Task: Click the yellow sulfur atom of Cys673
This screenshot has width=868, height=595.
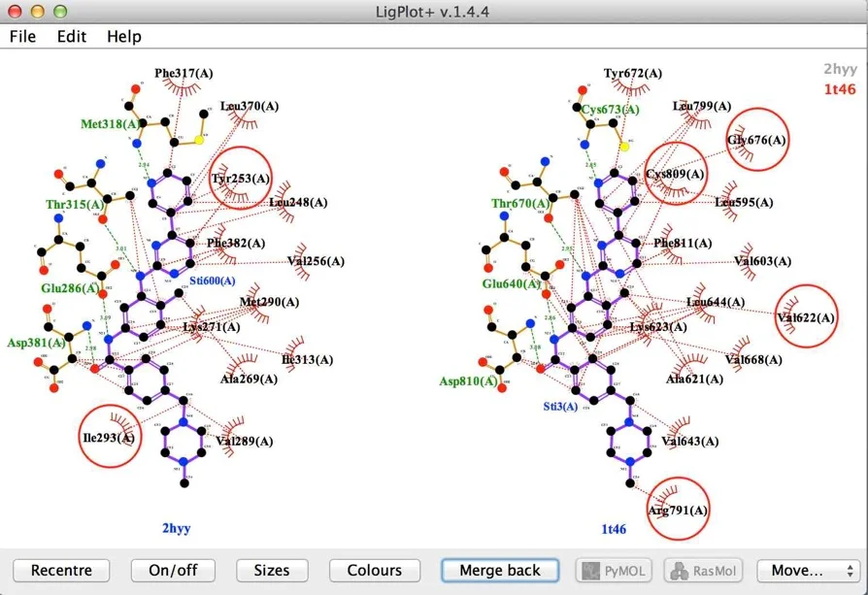Action: pos(624,147)
